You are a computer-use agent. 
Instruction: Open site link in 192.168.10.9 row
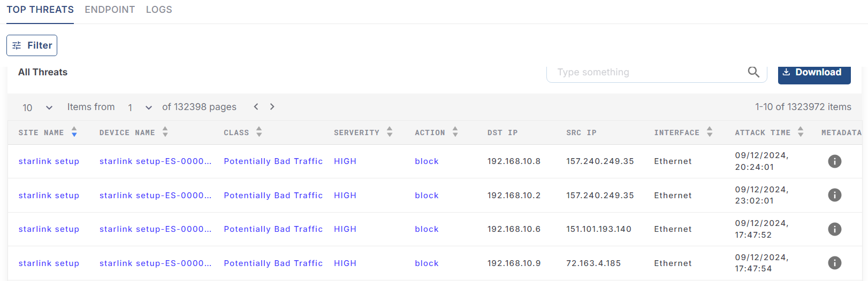click(49, 263)
